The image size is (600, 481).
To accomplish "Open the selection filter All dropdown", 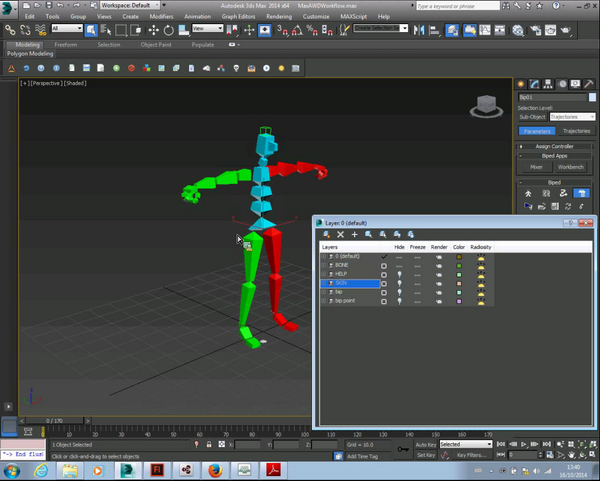I will point(67,28).
